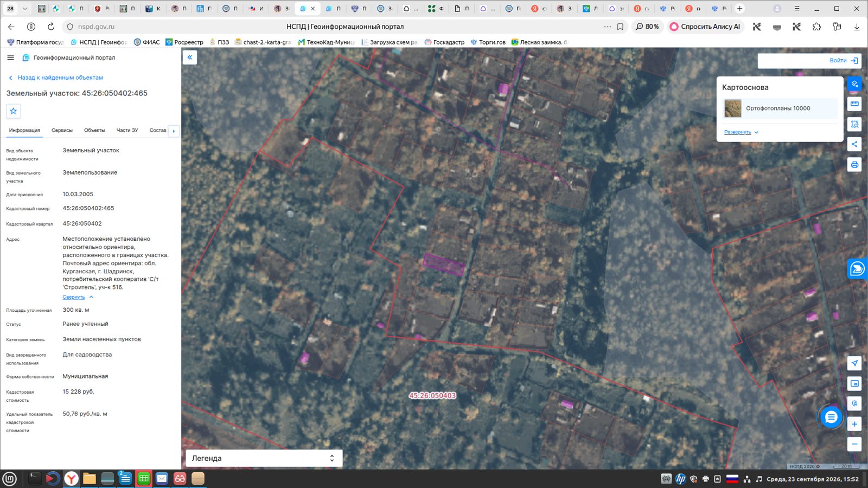
Task: Zoom out with the minus button
Action: coord(854,444)
